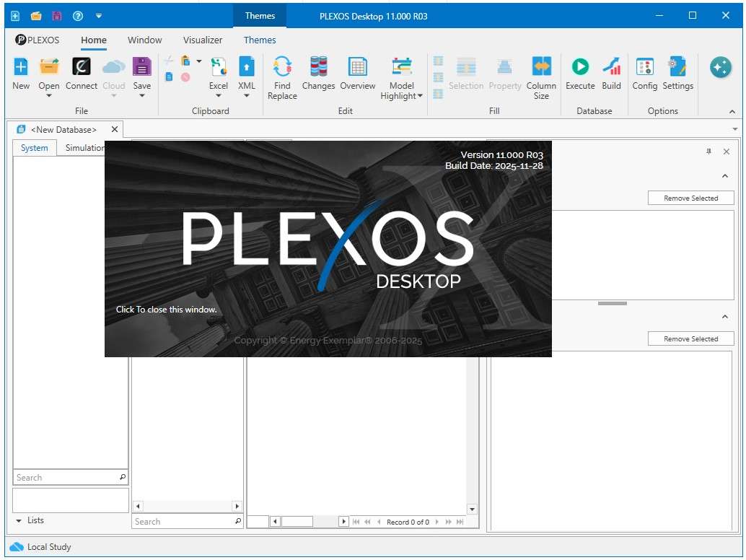Close the New Database document tab
Screen dimensions: 746x560
tap(114, 130)
